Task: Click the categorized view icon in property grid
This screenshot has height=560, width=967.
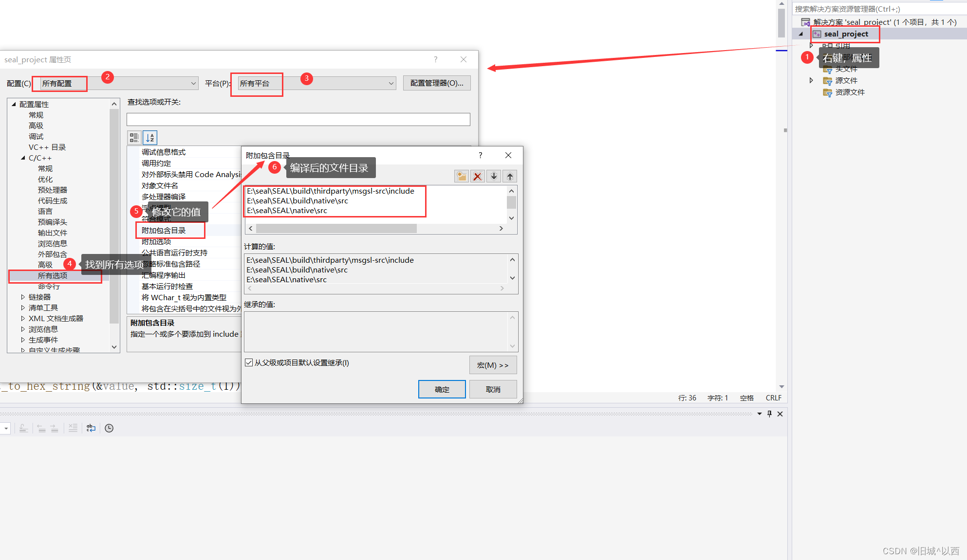Action: pyautogui.click(x=134, y=138)
